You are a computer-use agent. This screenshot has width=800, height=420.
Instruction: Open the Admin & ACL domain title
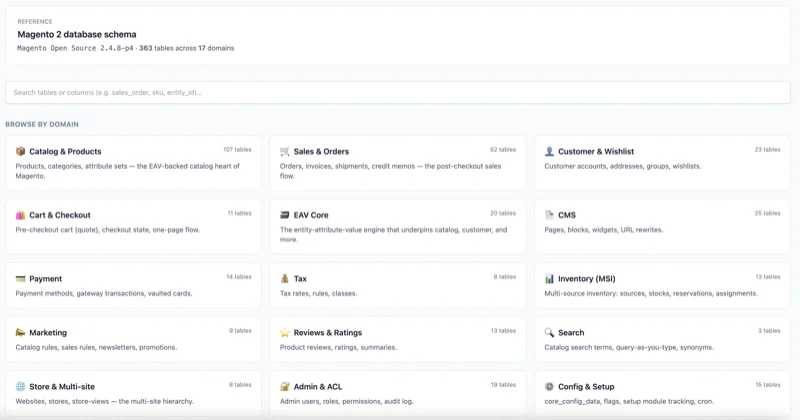(318, 386)
